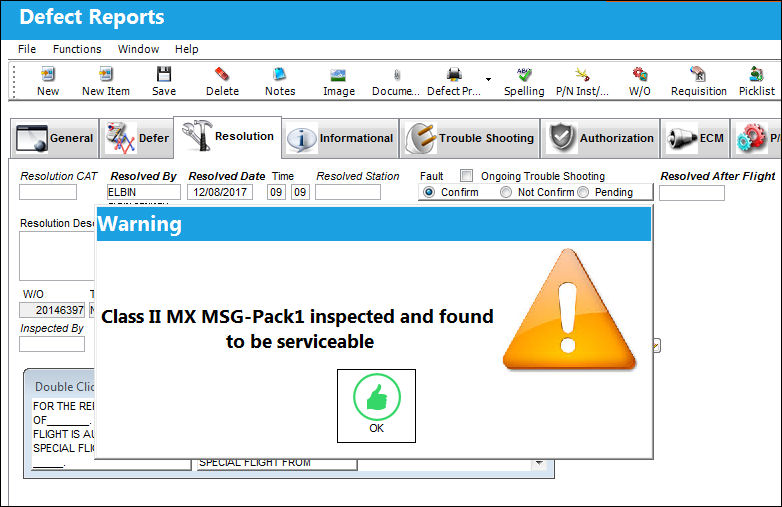The image size is (782, 507).
Task: Click the Delete eraser icon
Action: (222, 74)
